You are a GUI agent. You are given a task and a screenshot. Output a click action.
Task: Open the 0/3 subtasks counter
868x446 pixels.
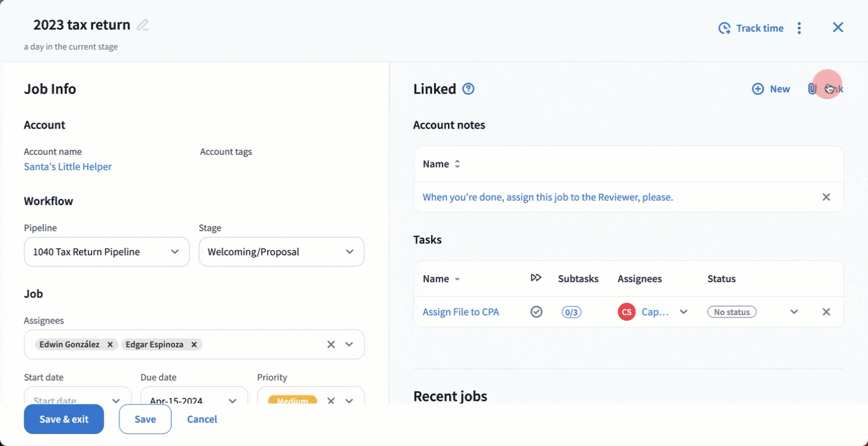coord(571,312)
